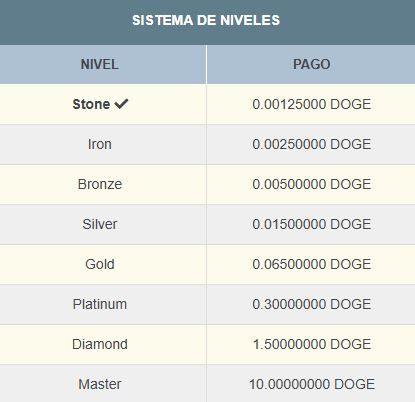Screen dimensions: 415x402
Task: Click the 0.30000000 DOGE Platinum payout
Action: 312,304
